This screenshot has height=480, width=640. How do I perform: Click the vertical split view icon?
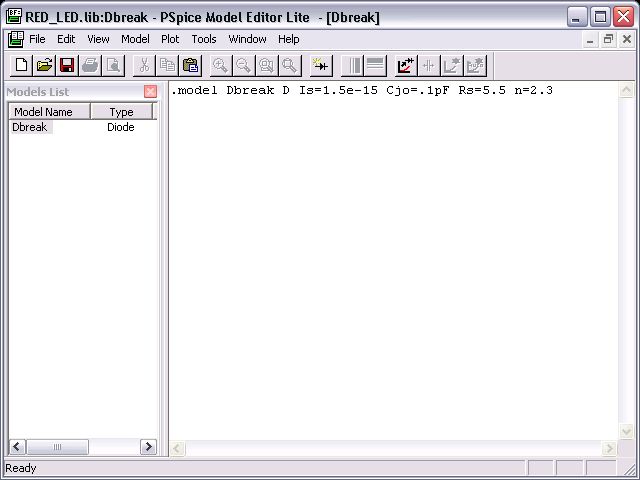click(352, 65)
